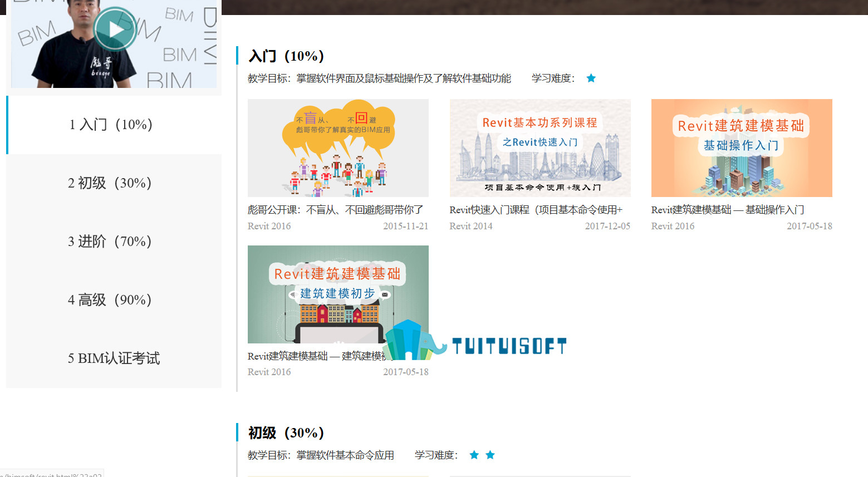Play the BIM intro video
Viewport: 868px width, 477px height.
[x=115, y=29]
